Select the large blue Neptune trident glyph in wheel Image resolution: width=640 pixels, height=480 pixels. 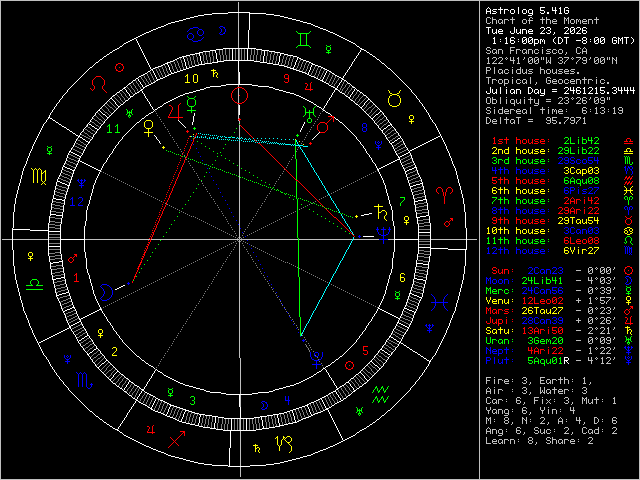point(383,236)
